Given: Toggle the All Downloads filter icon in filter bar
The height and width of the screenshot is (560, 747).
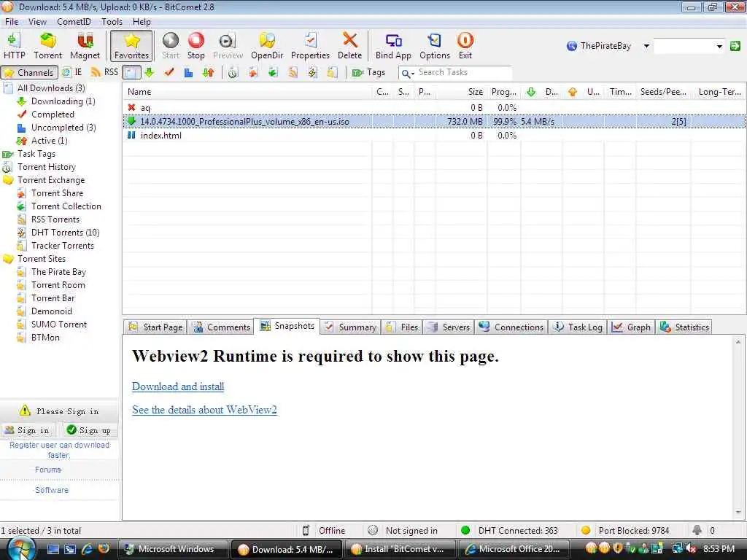Looking at the screenshot, I should tap(131, 72).
